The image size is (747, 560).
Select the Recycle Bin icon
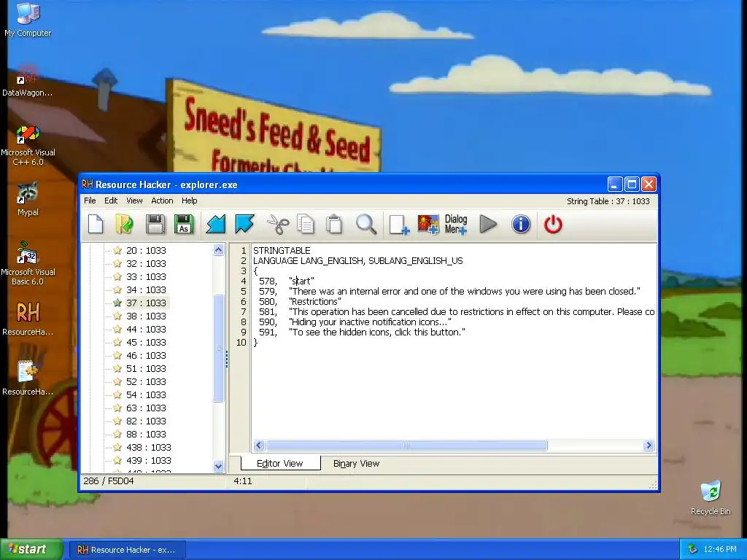point(711,497)
